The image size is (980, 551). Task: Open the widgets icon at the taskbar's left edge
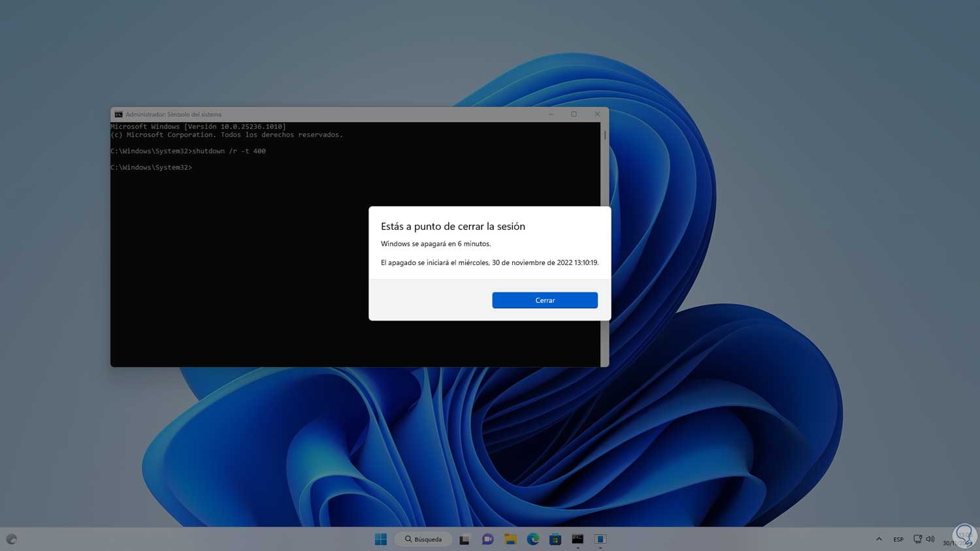click(11, 539)
